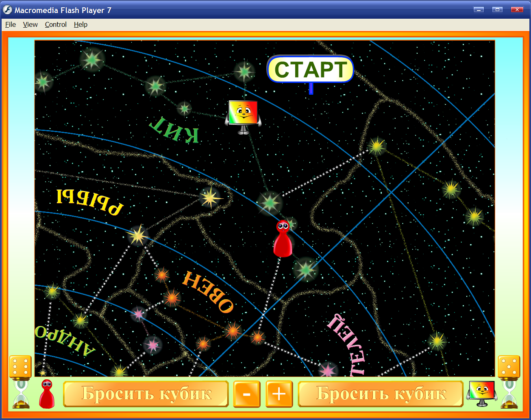
Task: Click the ОВЕН constellation label
Action: pos(208,292)
